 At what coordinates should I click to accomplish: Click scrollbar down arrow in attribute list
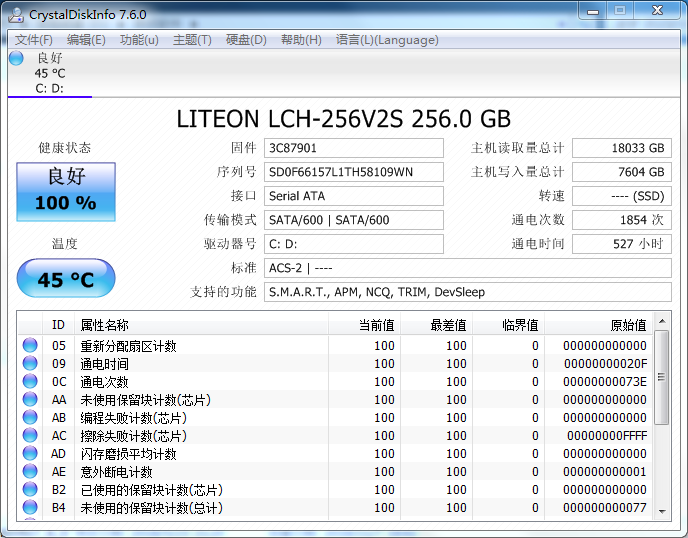(x=662, y=511)
